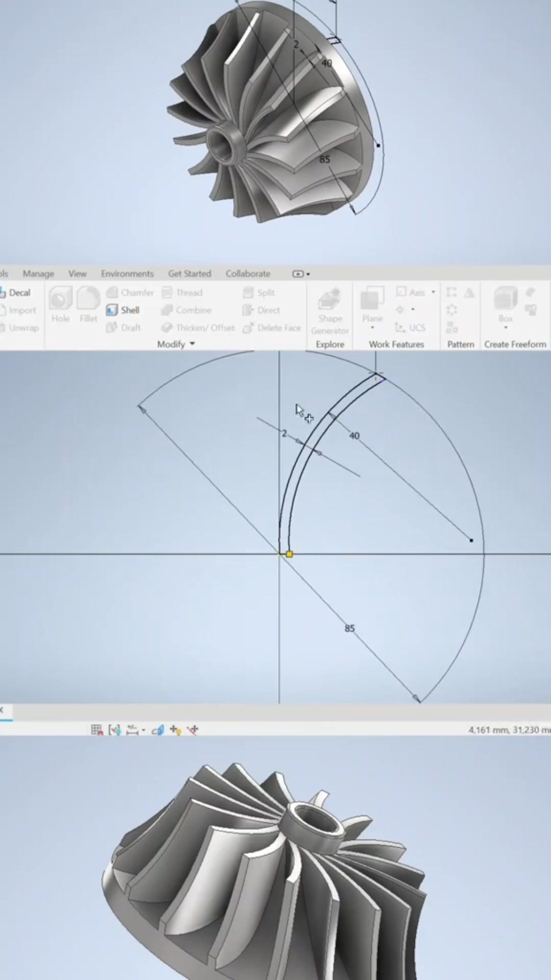Select the arc center point in sketch
The image size is (551, 980).
point(471,540)
